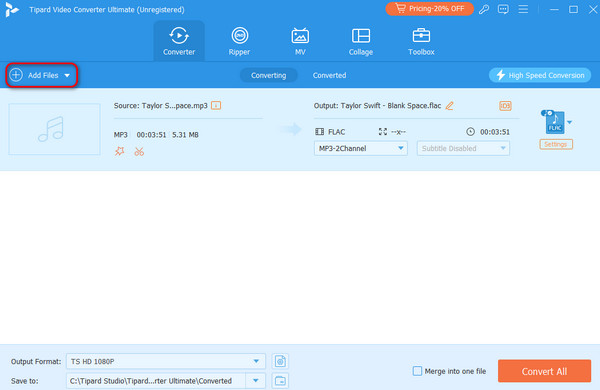Viewport: 600px width, 390px height.
Task: Open the MV tab
Action: point(300,41)
